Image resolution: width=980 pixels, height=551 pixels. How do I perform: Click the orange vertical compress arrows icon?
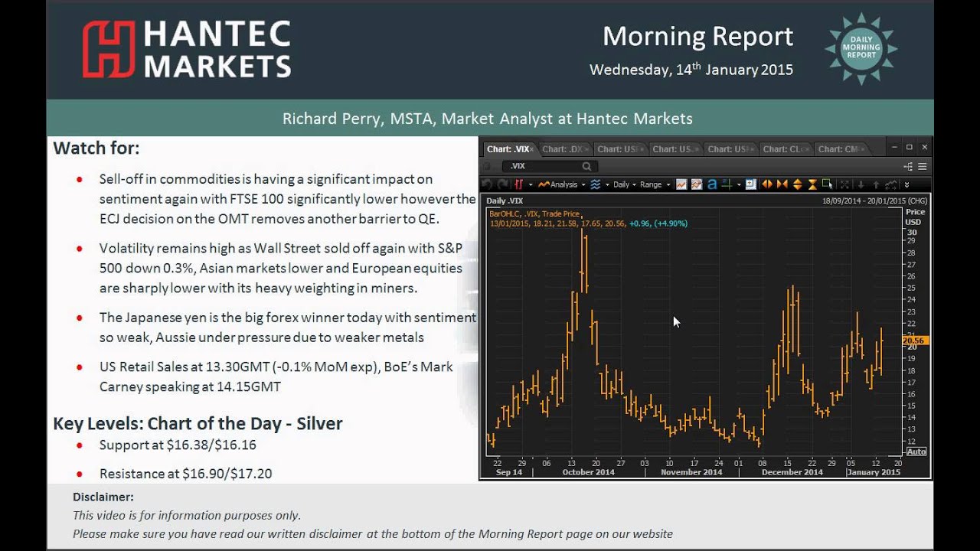812,184
